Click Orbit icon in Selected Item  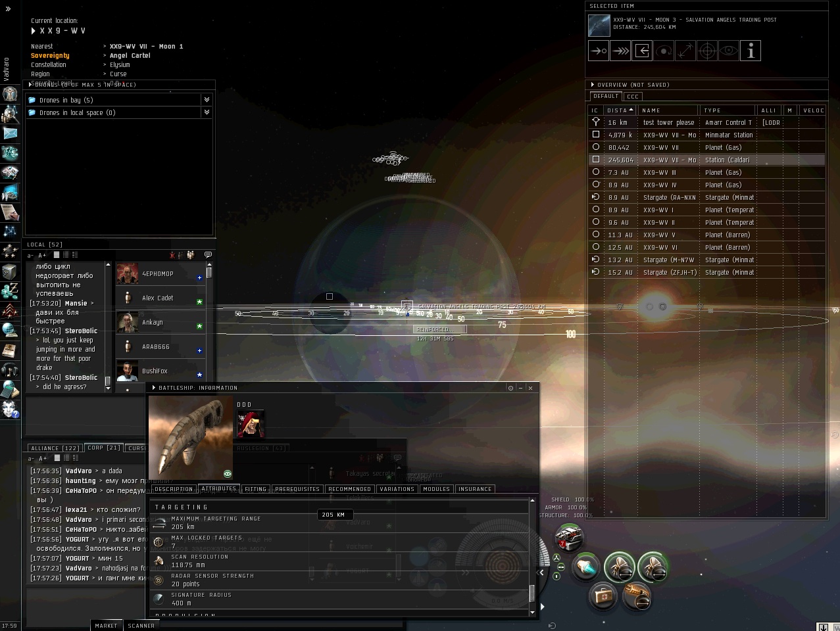point(664,51)
